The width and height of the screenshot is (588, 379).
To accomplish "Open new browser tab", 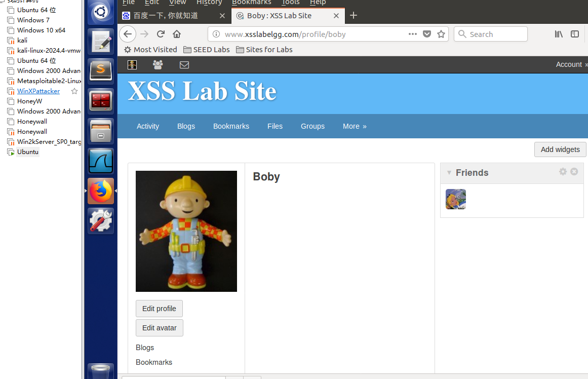I will tap(353, 15).
